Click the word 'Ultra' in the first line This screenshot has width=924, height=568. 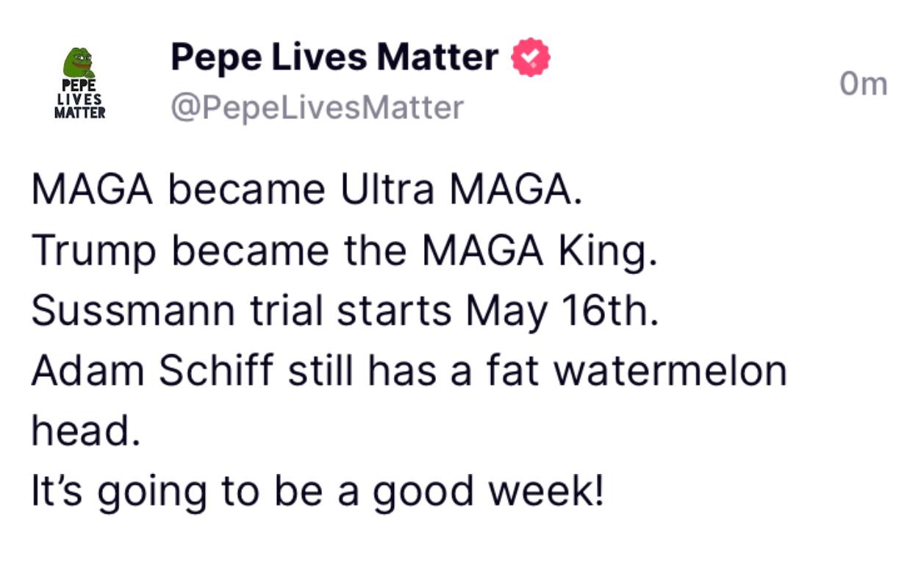click(x=387, y=190)
